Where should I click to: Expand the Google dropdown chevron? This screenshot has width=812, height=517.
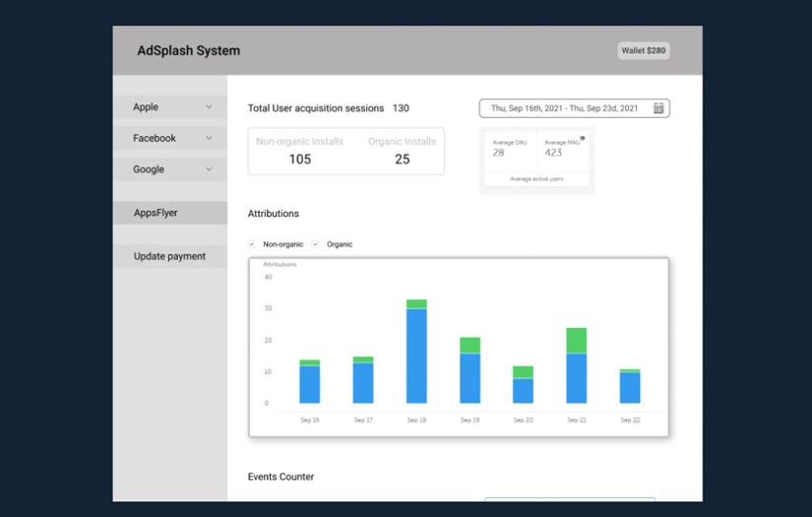pyautogui.click(x=209, y=169)
